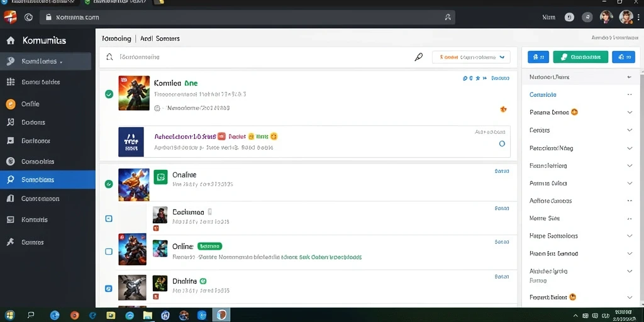Expand the Petaciional Ndeg chevron
The width and height of the screenshot is (644, 322).
(630, 148)
